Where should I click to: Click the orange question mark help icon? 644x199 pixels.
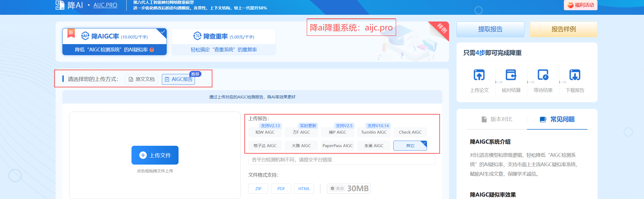tap(152, 50)
